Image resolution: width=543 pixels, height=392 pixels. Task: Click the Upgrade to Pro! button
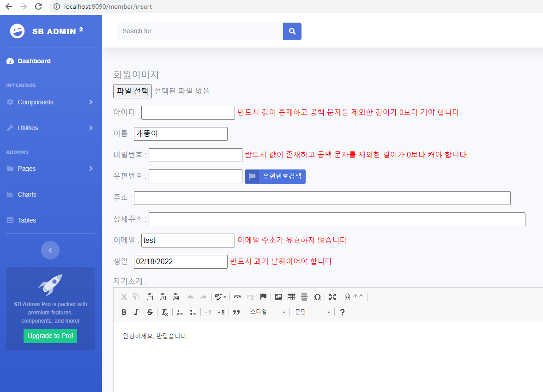(x=50, y=336)
